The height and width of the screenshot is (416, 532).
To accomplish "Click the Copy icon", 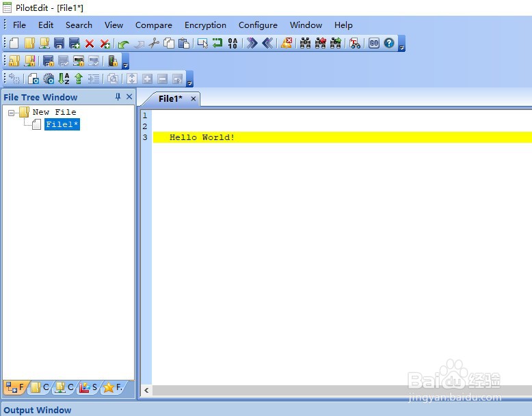I will pyautogui.click(x=169, y=43).
